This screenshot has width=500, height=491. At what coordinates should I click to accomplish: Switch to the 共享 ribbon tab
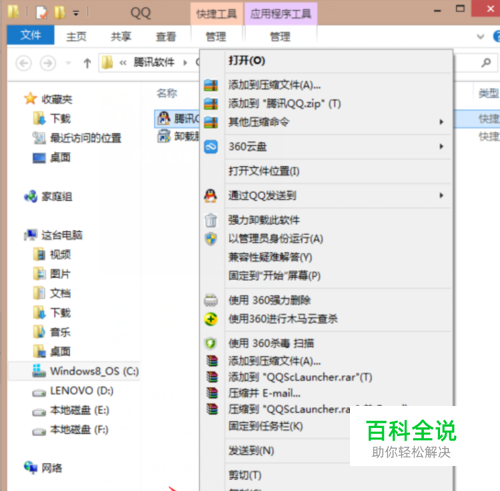[121, 36]
